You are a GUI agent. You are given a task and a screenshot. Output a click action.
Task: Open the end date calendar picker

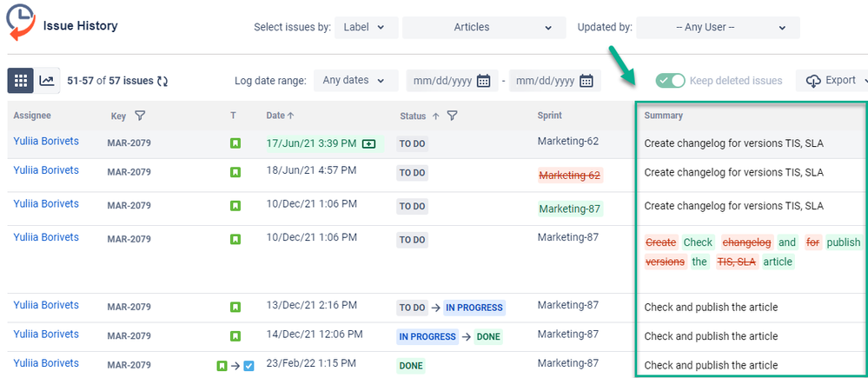[586, 81]
